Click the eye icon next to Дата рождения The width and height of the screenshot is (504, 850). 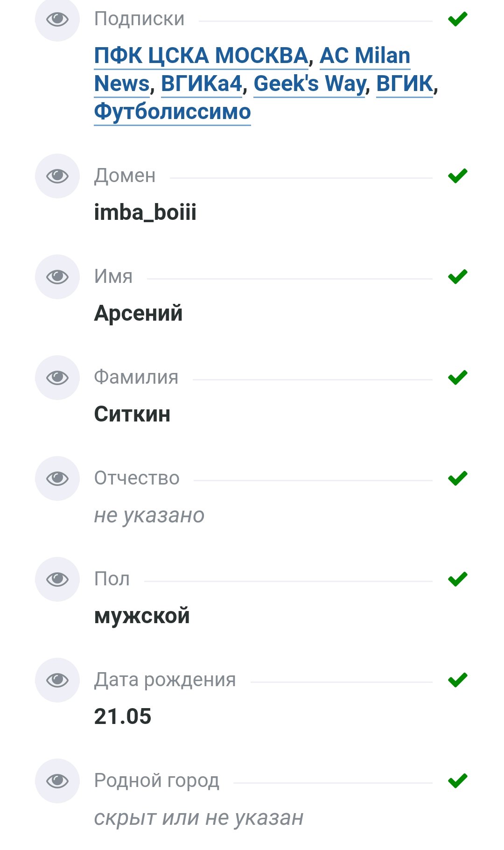click(x=57, y=680)
